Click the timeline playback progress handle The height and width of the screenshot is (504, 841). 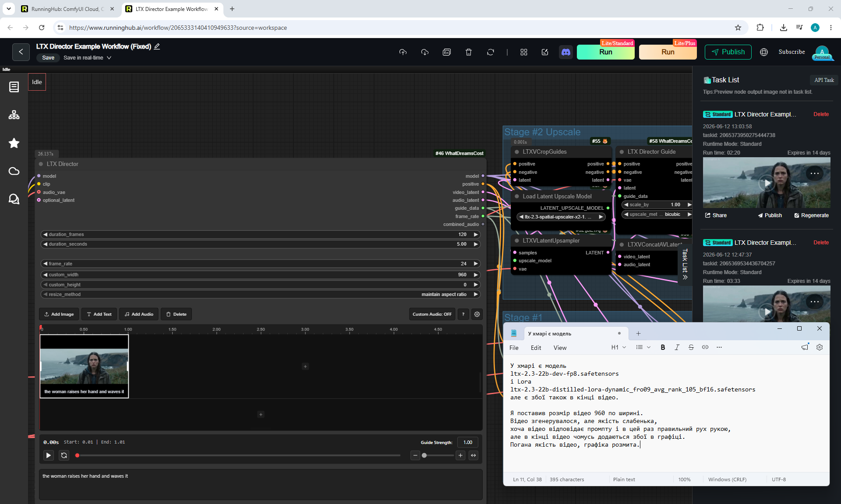pos(77,455)
